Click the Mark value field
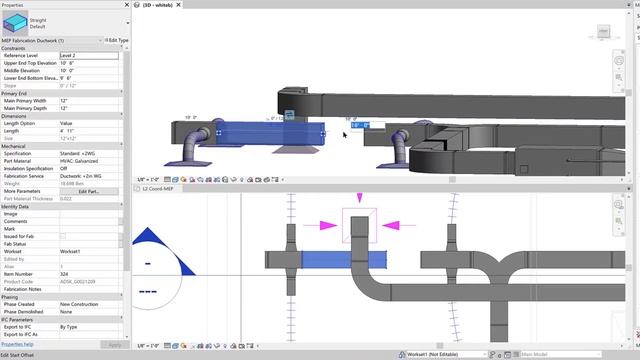 click(89, 229)
